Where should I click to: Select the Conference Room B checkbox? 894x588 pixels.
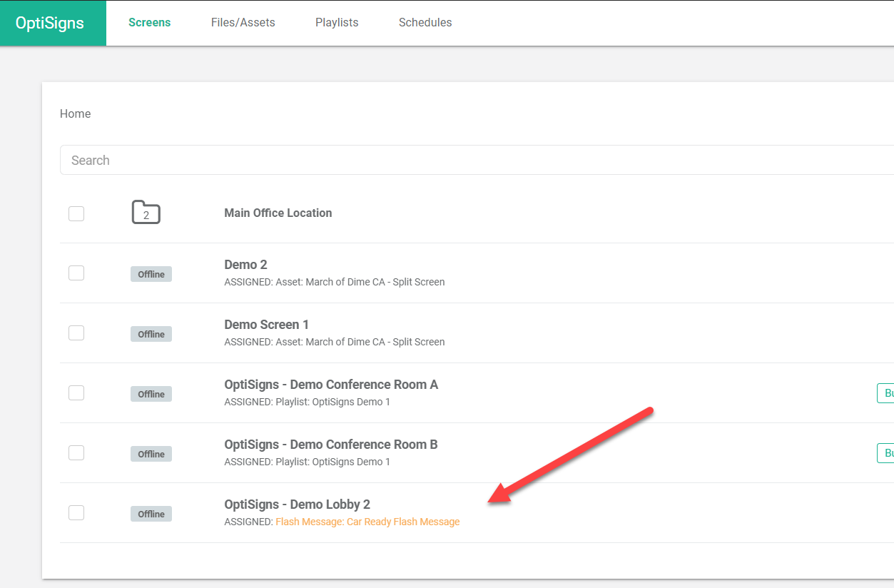(76, 453)
